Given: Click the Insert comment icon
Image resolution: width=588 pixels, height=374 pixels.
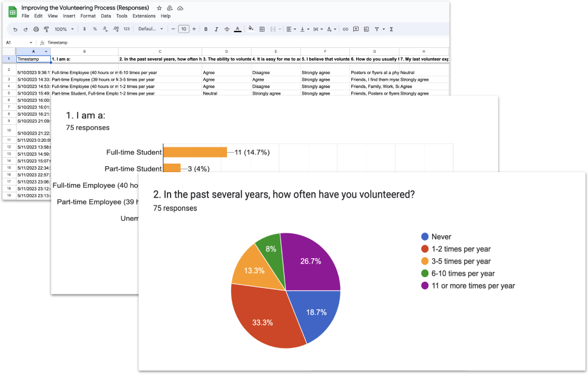Looking at the screenshot, I should pos(356,29).
